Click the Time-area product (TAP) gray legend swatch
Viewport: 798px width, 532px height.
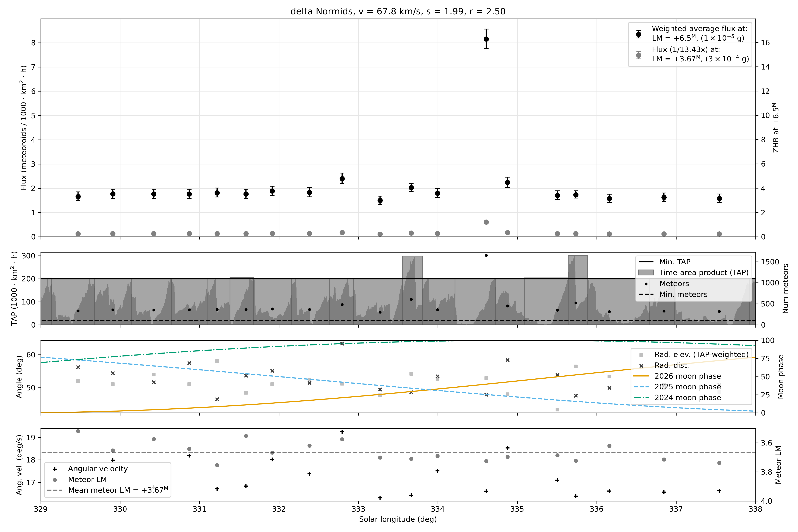646,273
